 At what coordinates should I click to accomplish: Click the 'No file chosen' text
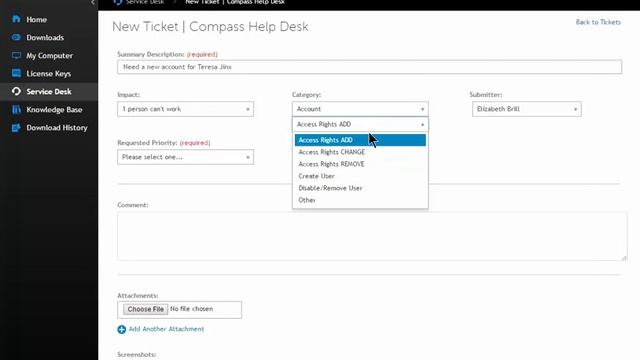pyautogui.click(x=191, y=309)
